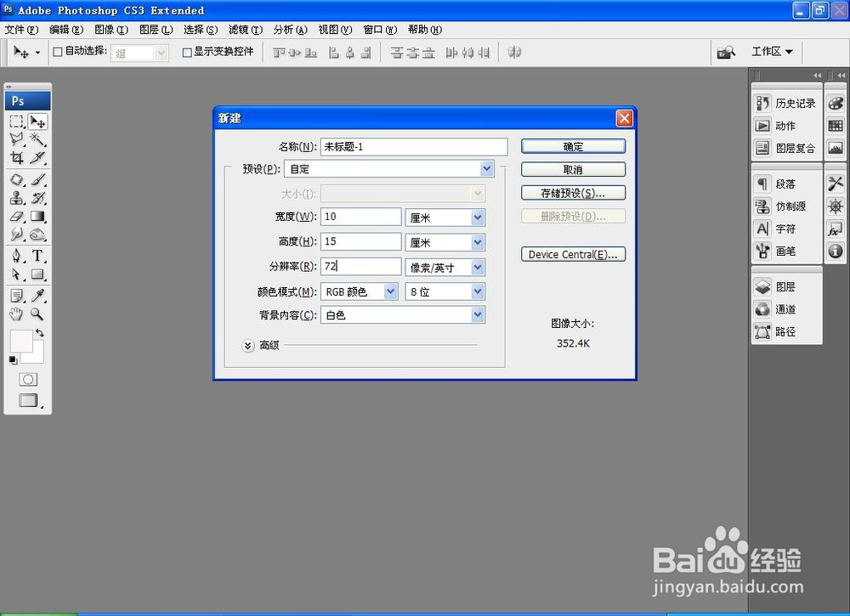Open the height unit dropdown

(445, 242)
